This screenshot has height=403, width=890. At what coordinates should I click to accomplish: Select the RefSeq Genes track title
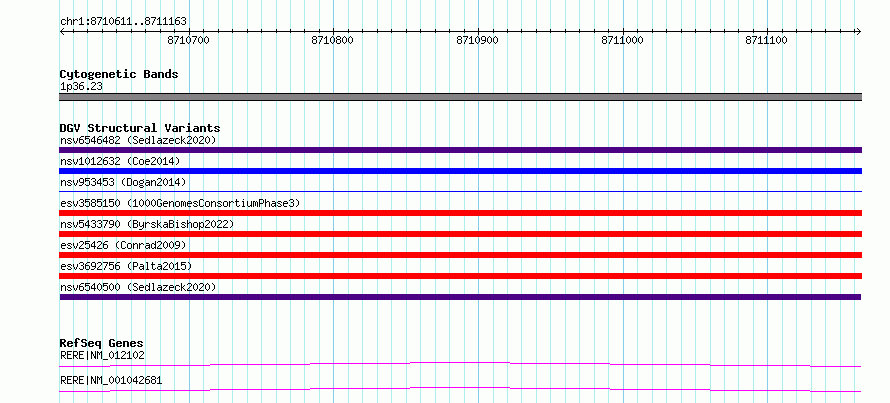(102, 343)
